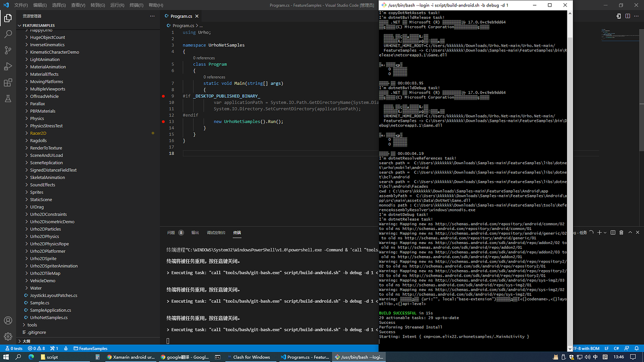Open notifications bell in status bar
This screenshot has width=644, height=362.
point(637,348)
